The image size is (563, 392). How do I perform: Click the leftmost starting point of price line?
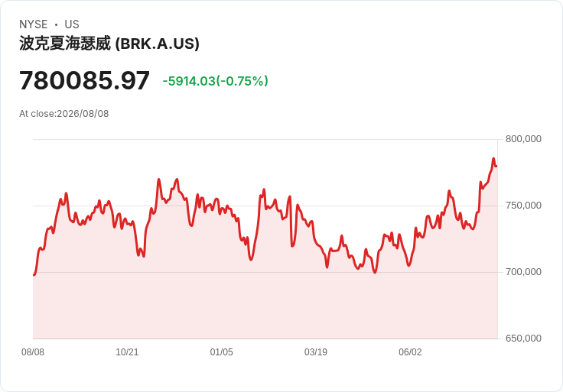(x=34, y=275)
